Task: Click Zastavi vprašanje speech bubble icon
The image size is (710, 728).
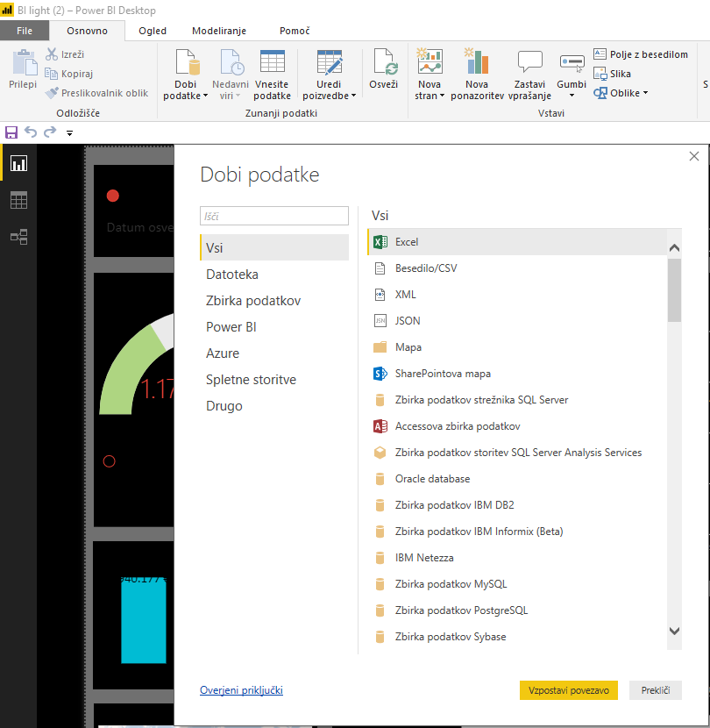Action: tap(530, 61)
